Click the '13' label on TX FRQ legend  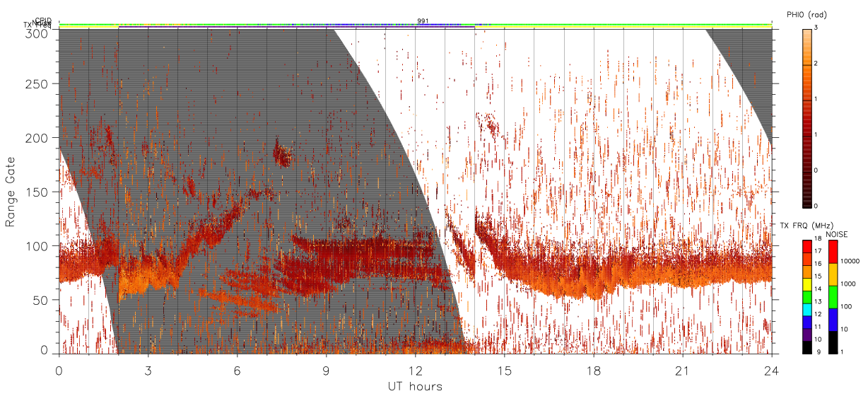[818, 301]
